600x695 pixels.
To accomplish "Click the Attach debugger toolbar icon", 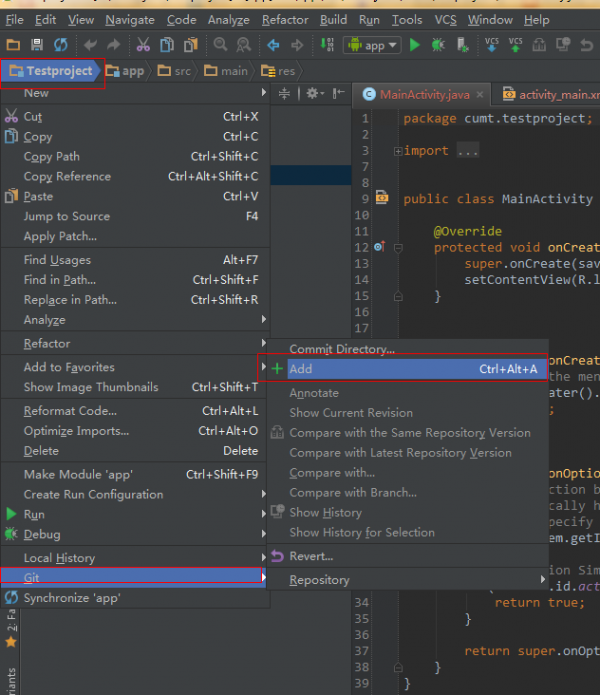I will point(462,45).
